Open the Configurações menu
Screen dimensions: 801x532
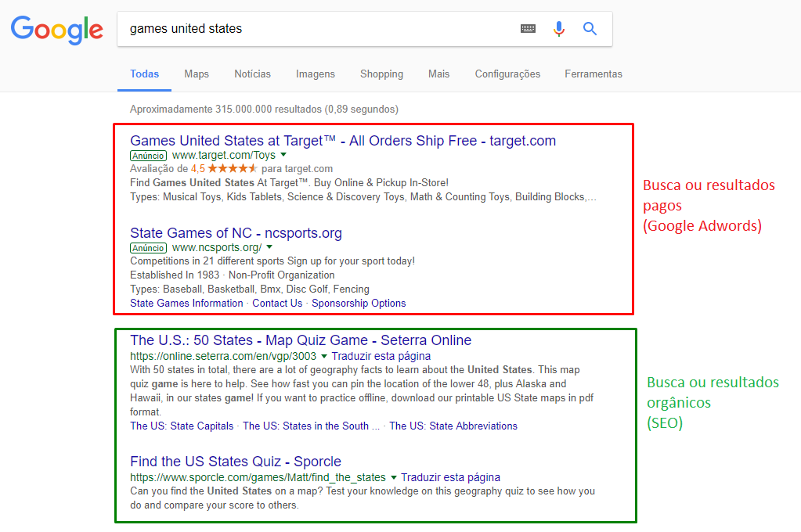(x=507, y=74)
